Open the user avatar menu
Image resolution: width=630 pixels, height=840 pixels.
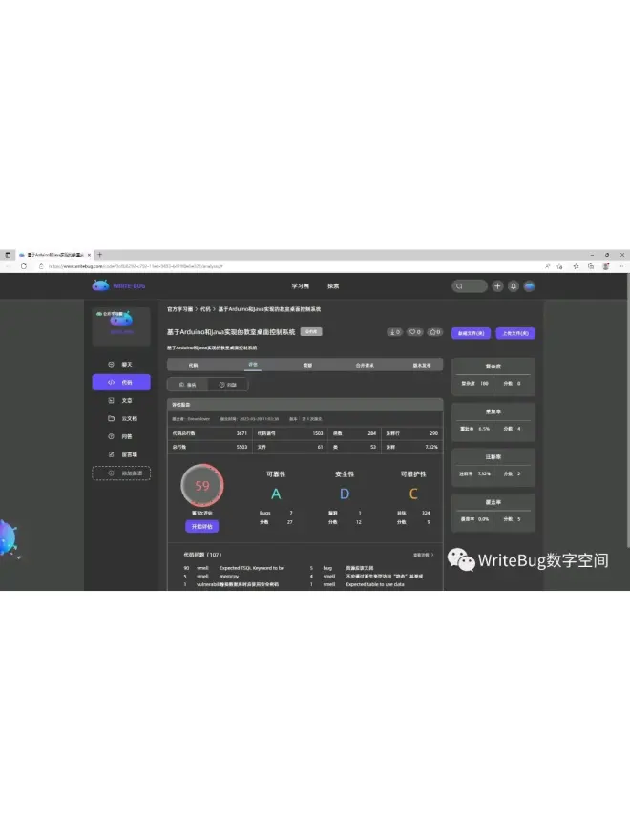(529, 285)
